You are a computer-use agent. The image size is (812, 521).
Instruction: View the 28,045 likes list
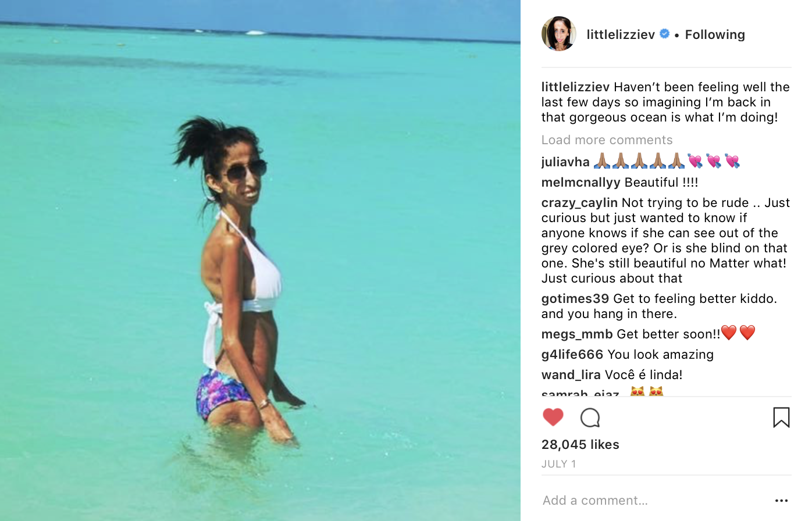[580, 444]
